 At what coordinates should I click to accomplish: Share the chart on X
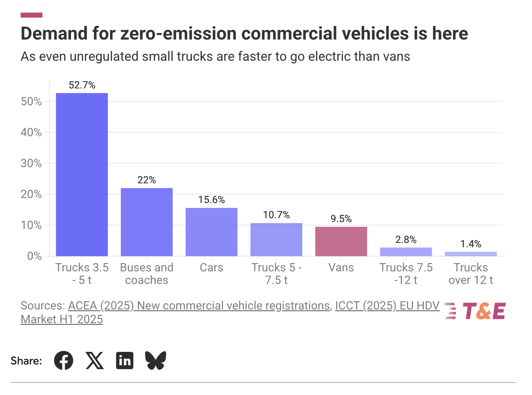pyautogui.click(x=94, y=360)
